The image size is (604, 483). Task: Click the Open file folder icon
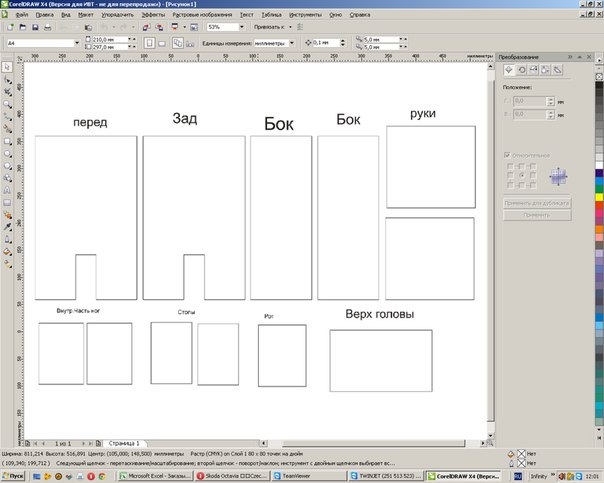pyautogui.click(x=23, y=27)
